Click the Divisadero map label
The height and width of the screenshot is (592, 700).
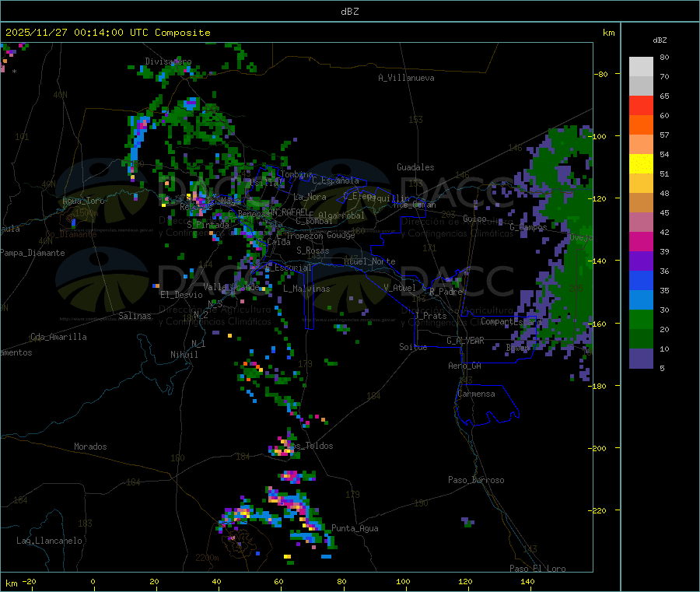pos(168,61)
